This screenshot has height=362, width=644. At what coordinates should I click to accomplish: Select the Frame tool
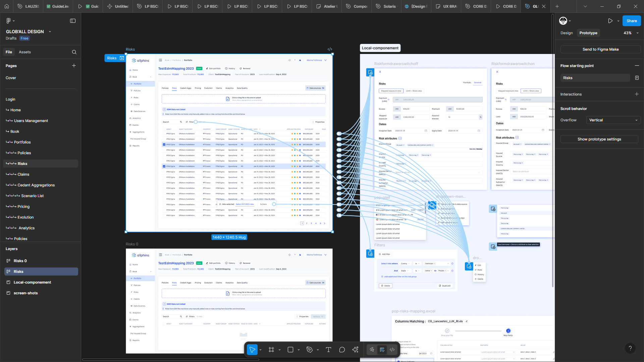pos(271,350)
